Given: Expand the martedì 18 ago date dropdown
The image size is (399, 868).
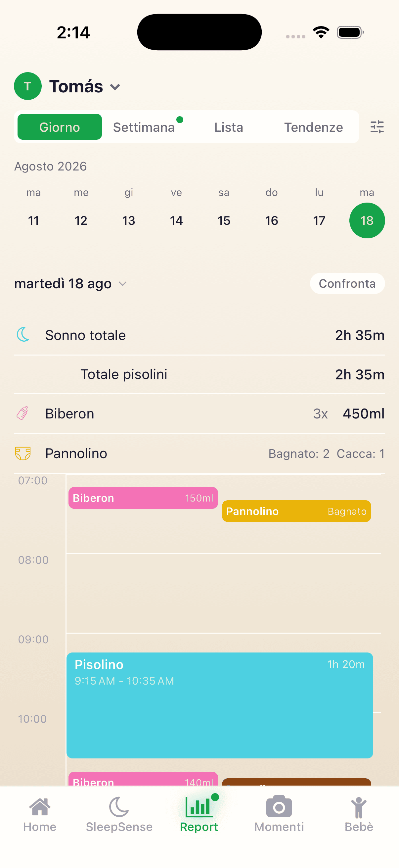Looking at the screenshot, I should (123, 284).
